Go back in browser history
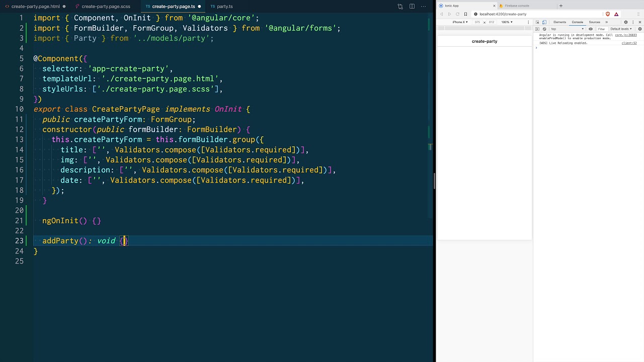 (x=442, y=14)
